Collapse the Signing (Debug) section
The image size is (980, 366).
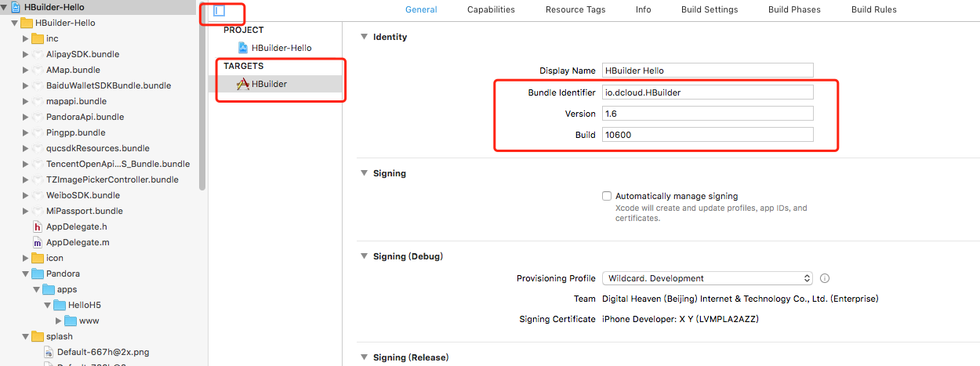[363, 256]
